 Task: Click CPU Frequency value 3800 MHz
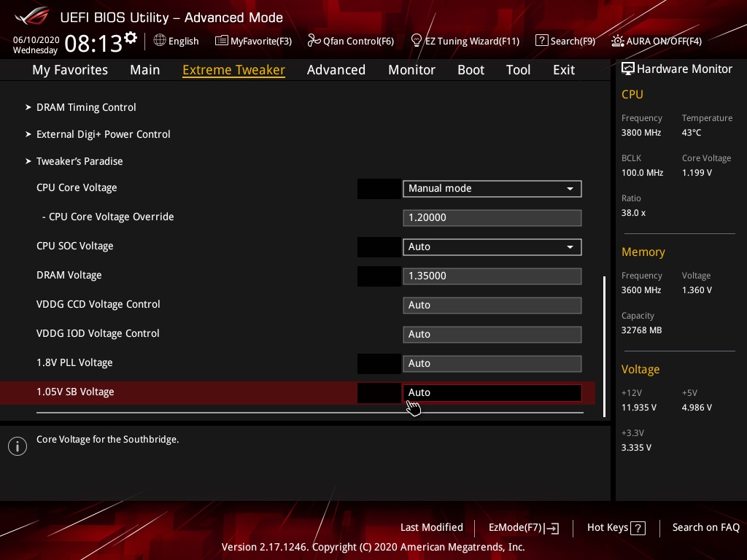click(x=641, y=133)
